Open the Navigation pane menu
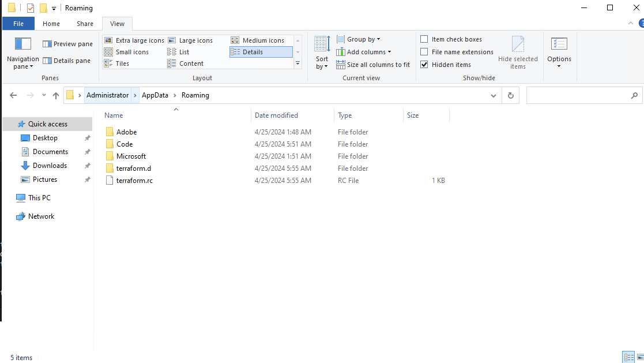Screen dimensions: 644x363 (x=22, y=54)
